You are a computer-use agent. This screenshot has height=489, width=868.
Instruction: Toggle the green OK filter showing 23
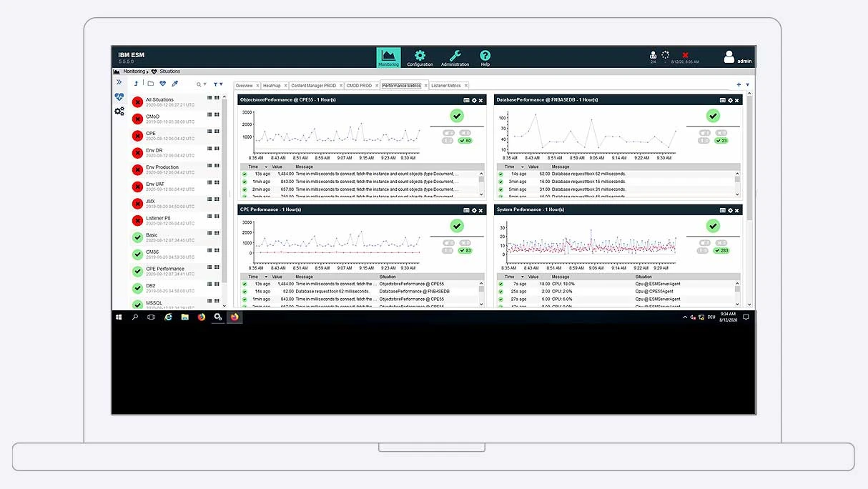point(721,141)
